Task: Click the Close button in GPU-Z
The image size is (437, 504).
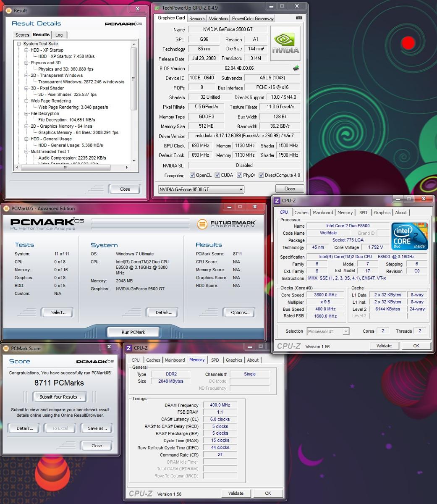Action: tap(290, 189)
